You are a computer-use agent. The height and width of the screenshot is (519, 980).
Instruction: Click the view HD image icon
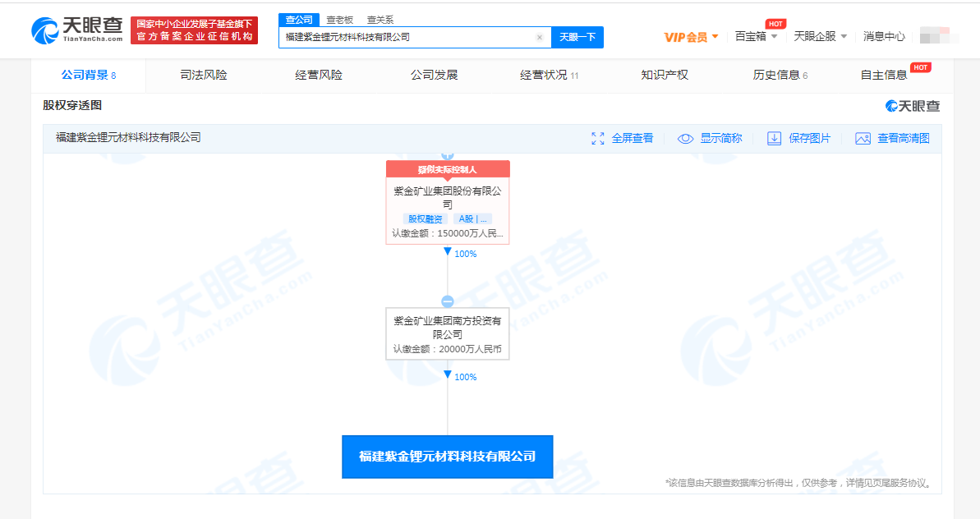click(x=863, y=139)
